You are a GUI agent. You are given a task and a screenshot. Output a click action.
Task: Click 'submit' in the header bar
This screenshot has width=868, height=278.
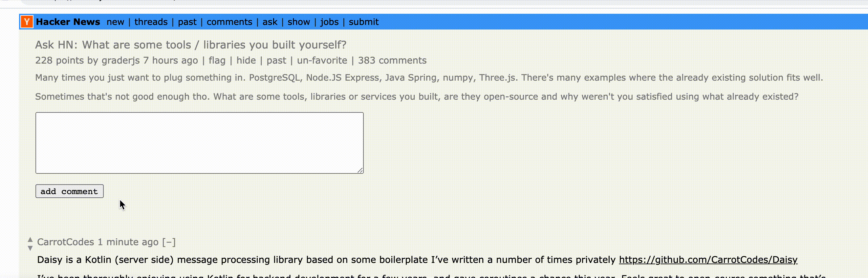(x=363, y=22)
